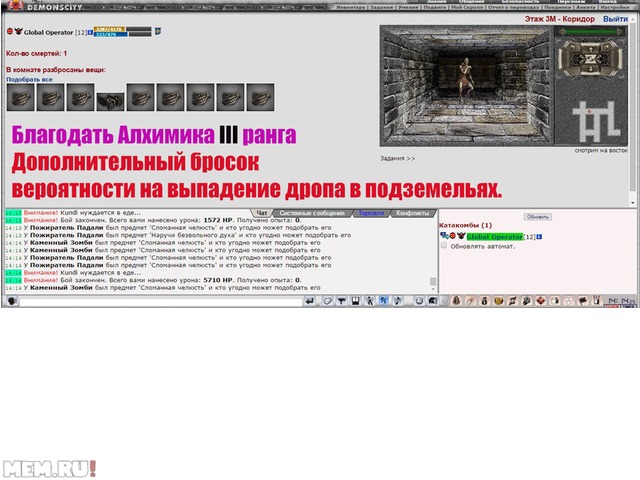This screenshot has width=640, height=480.
Task: Click the highlighted 'Global Operator' name in the Катакомбы list
Action: coord(494,237)
